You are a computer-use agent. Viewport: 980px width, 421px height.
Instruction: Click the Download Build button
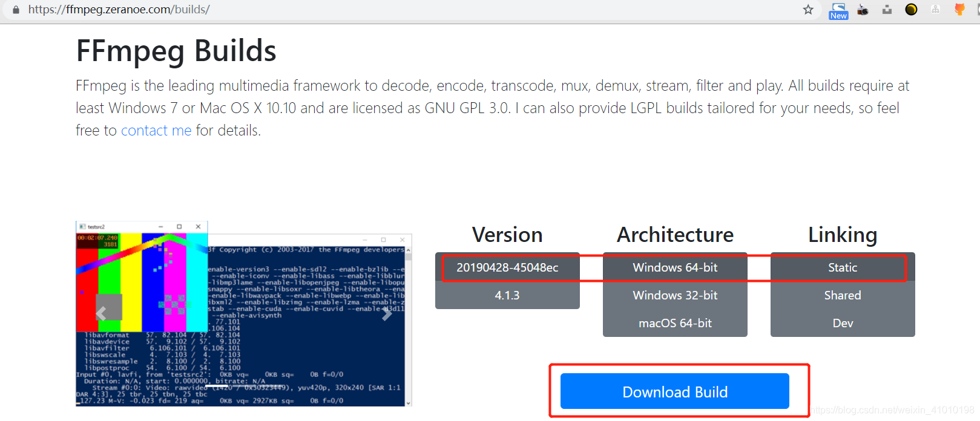675,391
